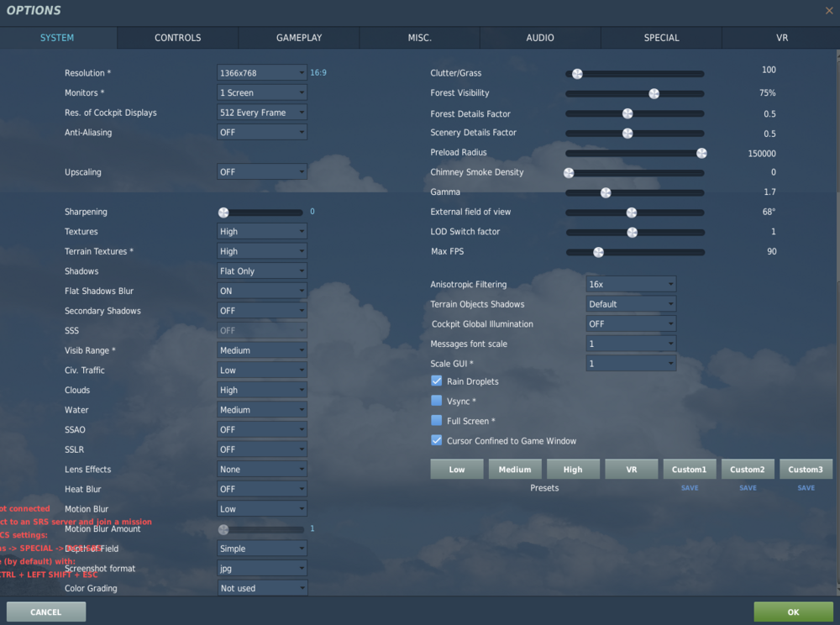Open the Screenshot format dropdown
The height and width of the screenshot is (625, 840).
click(x=262, y=568)
